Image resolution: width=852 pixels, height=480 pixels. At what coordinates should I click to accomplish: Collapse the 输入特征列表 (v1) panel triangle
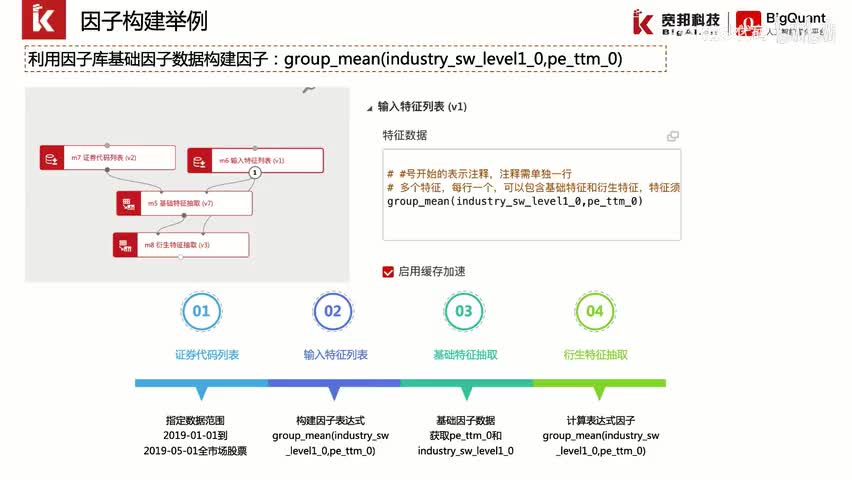[x=369, y=108]
